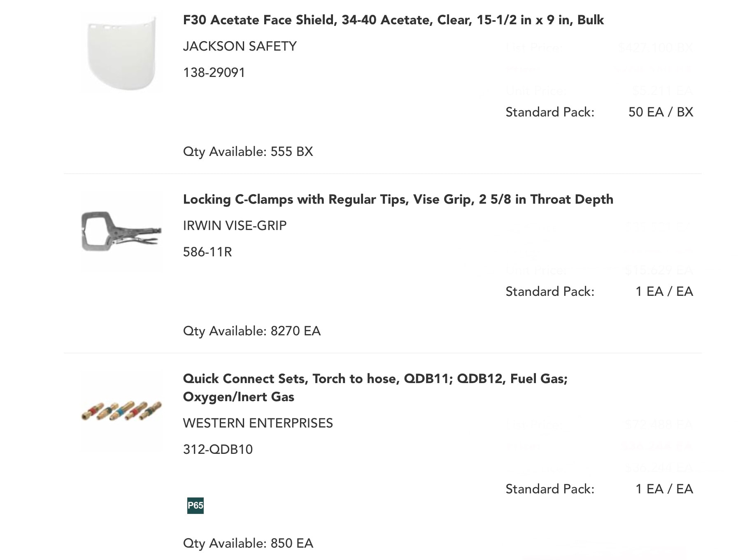The image size is (740, 560).
Task: Click the quick connect fittings thumbnail
Action: pos(122,411)
